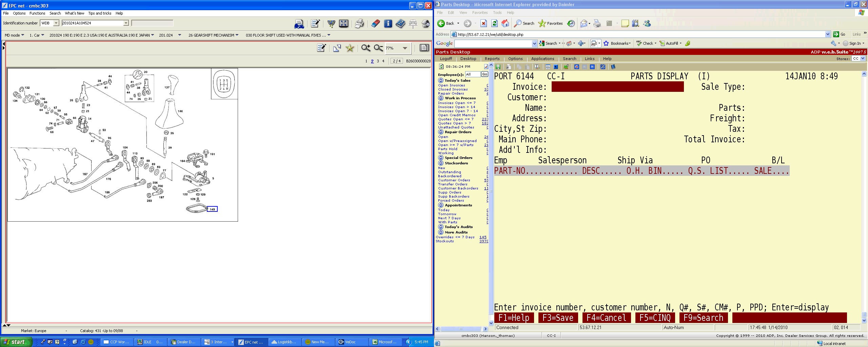
Task: Open the help book icon in EPC
Action: pyautogui.click(x=400, y=23)
